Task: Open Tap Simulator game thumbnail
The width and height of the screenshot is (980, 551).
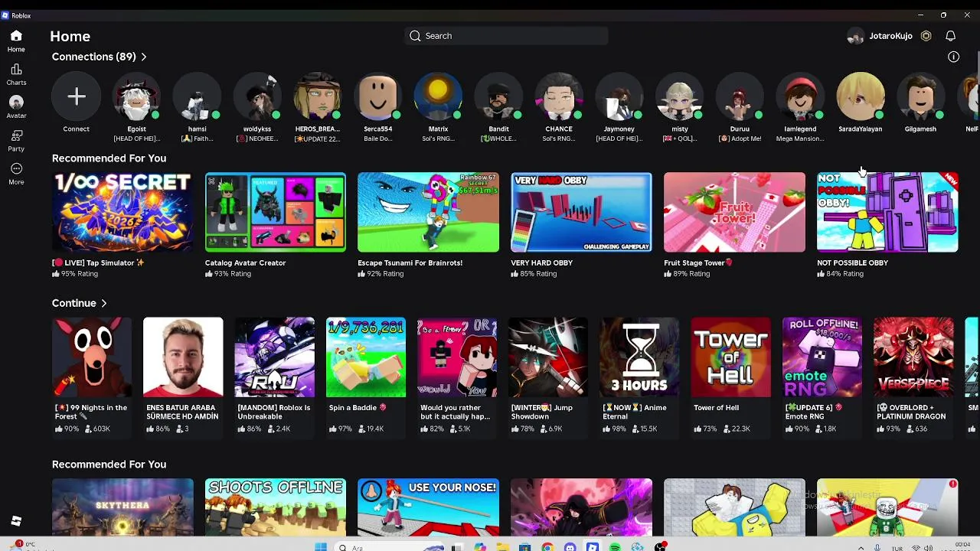Action: point(122,212)
